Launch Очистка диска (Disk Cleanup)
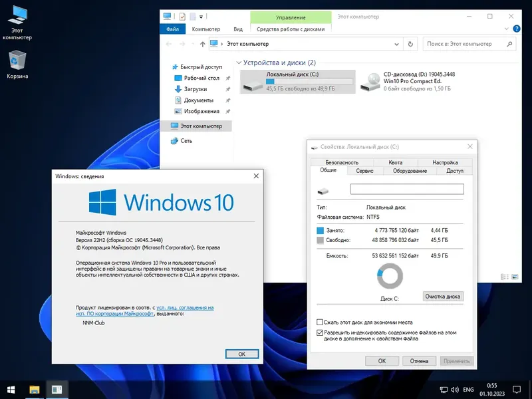532x399 pixels. [x=442, y=297]
